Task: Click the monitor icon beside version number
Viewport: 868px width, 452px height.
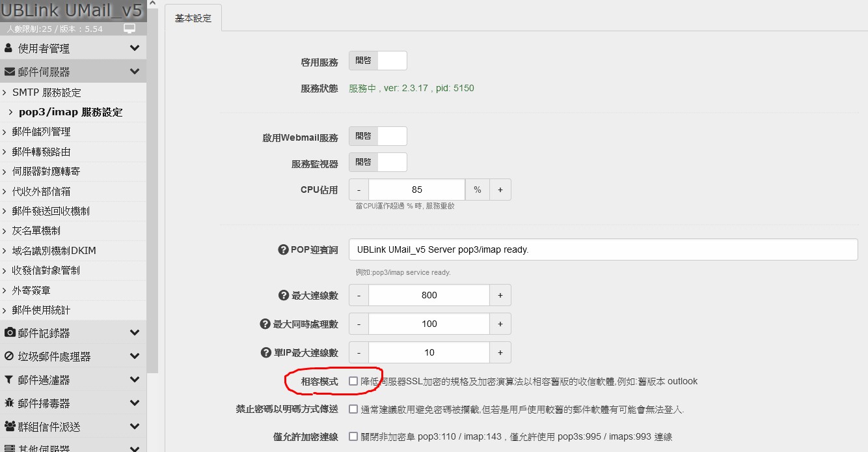Action: pyautogui.click(x=129, y=29)
